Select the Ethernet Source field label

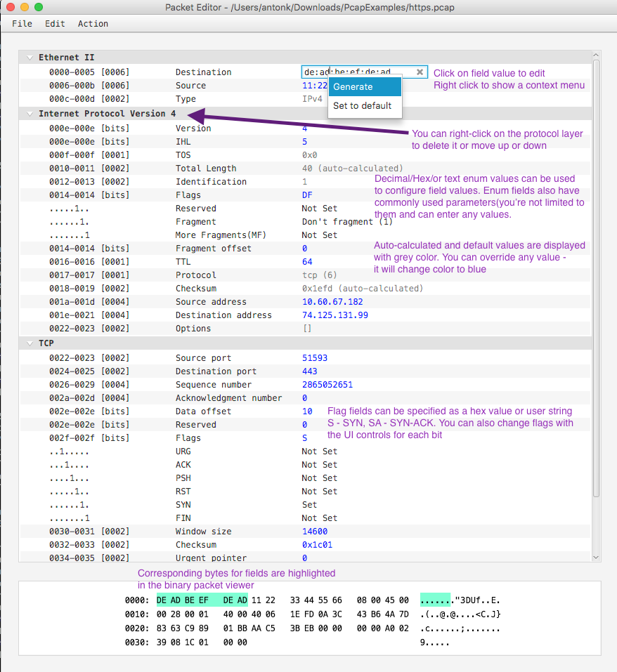point(190,85)
